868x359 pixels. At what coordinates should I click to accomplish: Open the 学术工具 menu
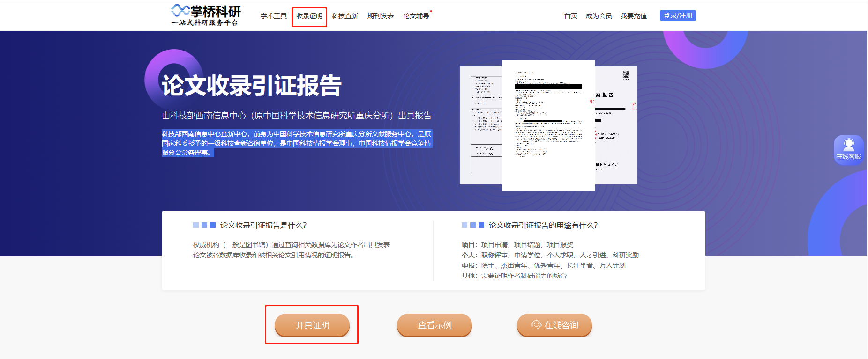[274, 16]
